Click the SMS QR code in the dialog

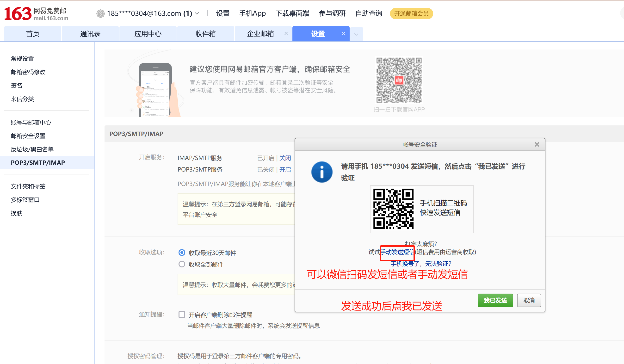[x=393, y=209]
